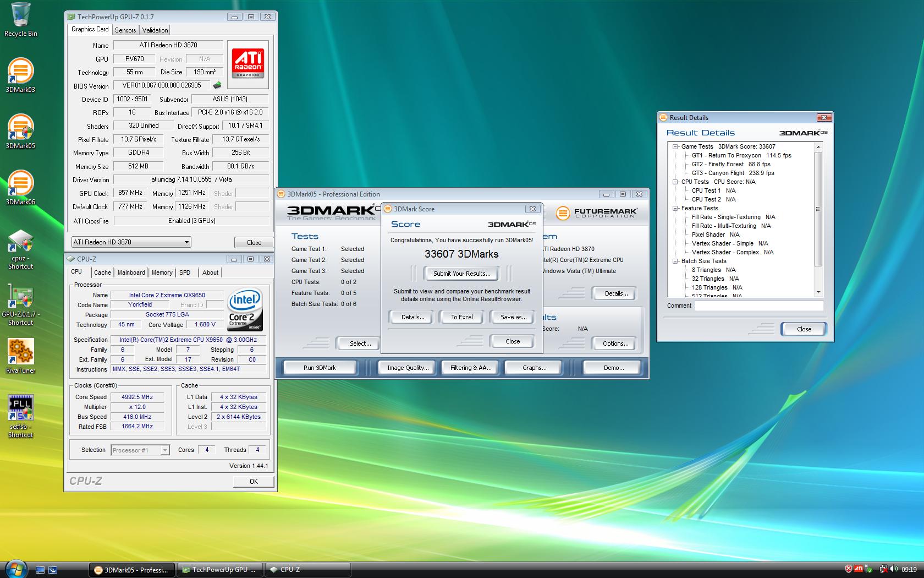This screenshot has width=924, height=578.
Task: Open setfsb shortcut icon
Action: click(x=20, y=416)
